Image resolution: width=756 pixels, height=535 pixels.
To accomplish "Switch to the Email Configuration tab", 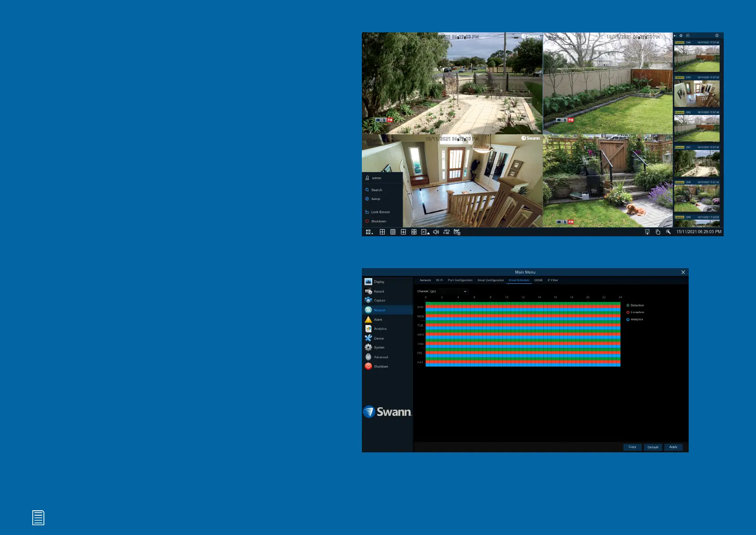I will click(490, 280).
